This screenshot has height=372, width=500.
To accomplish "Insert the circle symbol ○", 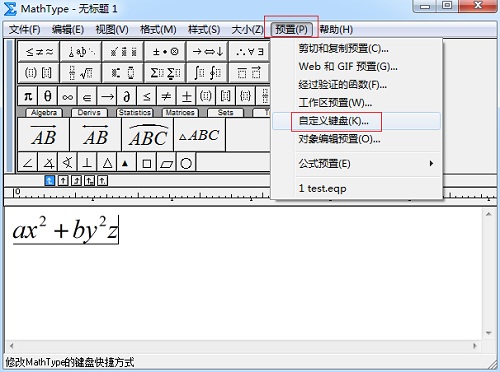I will 186,162.
